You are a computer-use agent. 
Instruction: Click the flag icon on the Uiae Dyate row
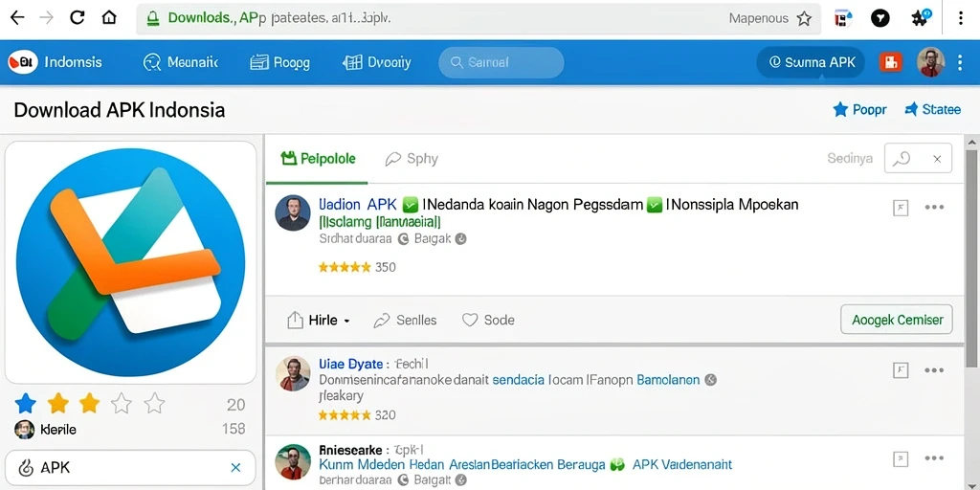(x=900, y=370)
